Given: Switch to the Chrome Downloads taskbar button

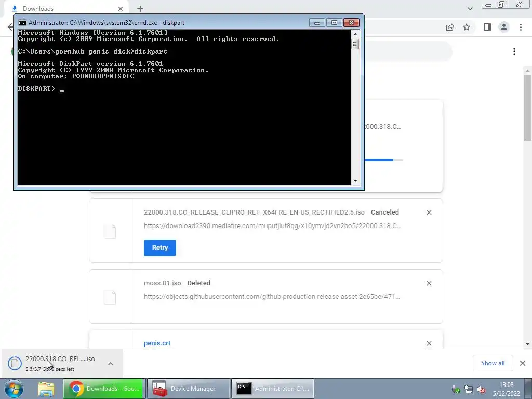Looking at the screenshot, I should (104, 389).
